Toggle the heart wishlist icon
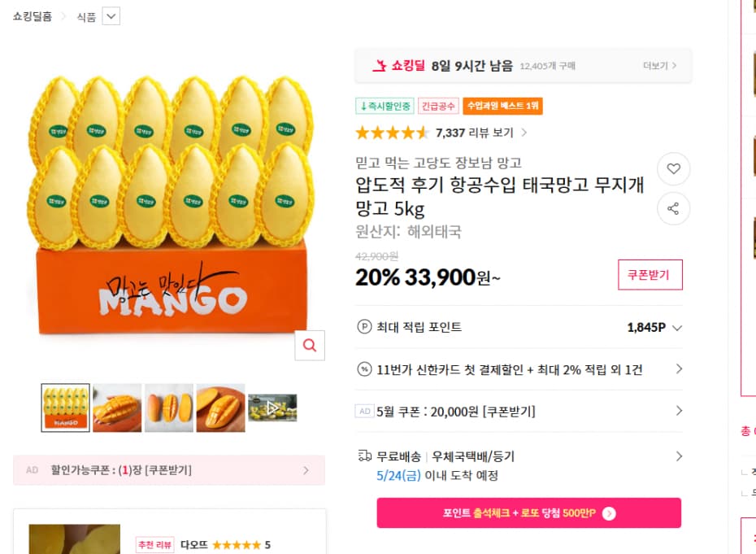This screenshot has width=756, height=554. (x=673, y=168)
